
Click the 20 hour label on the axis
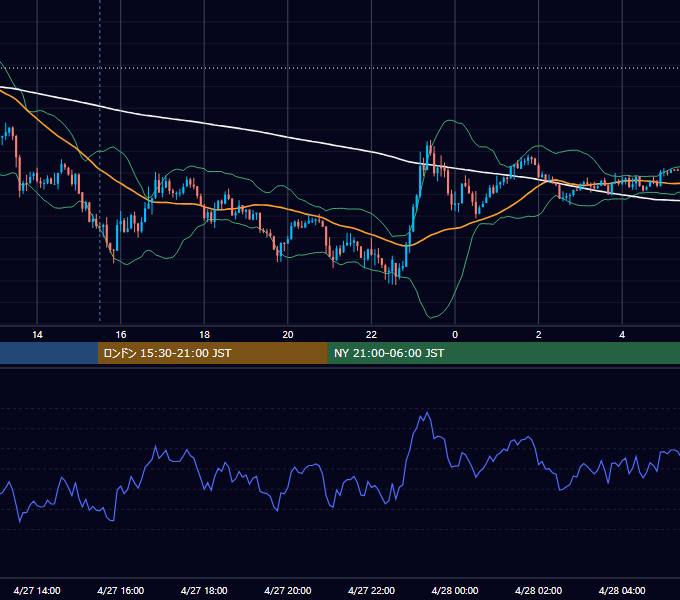click(x=288, y=335)
